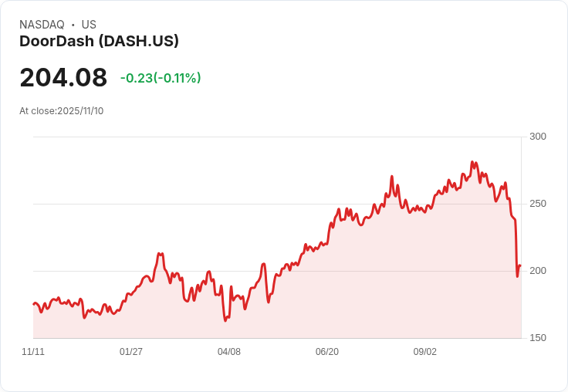The image size is (568, 392).
Task: Click the bottom of the sharp drop at chart end
Action: point(517,277)
